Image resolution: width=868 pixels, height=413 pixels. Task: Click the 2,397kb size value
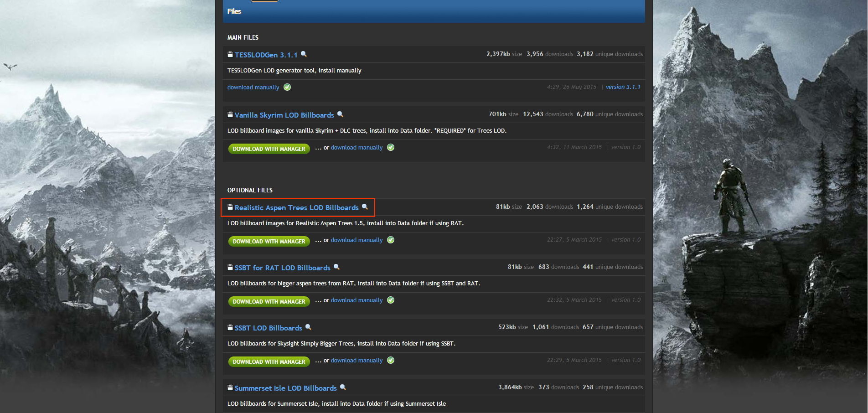click(x=498, y=54)
